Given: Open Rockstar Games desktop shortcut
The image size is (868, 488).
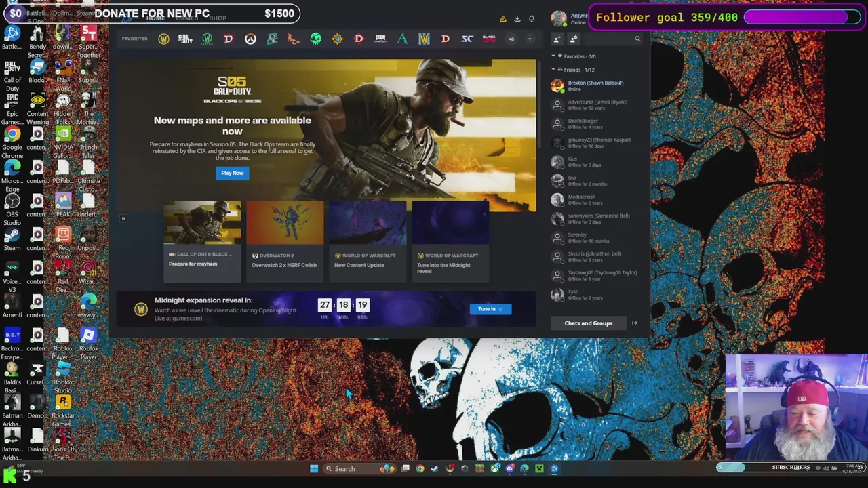Looking at the screenshot, I should [x=63, y=411].
